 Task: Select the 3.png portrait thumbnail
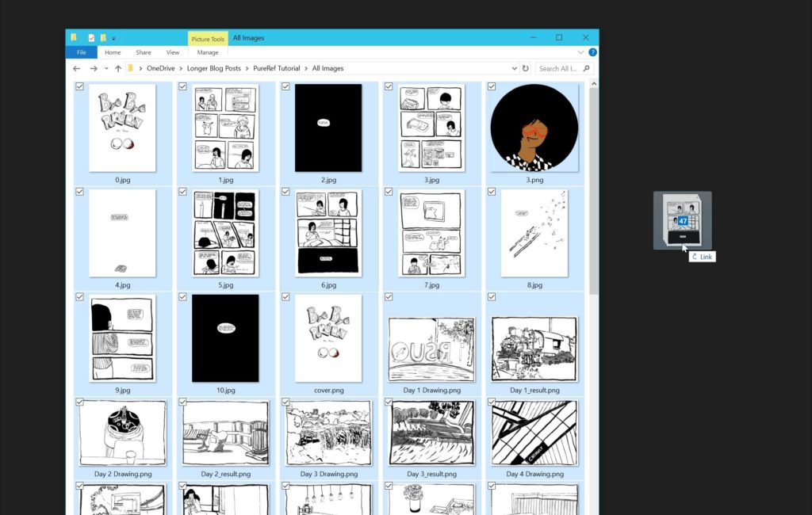pos(534,128)
